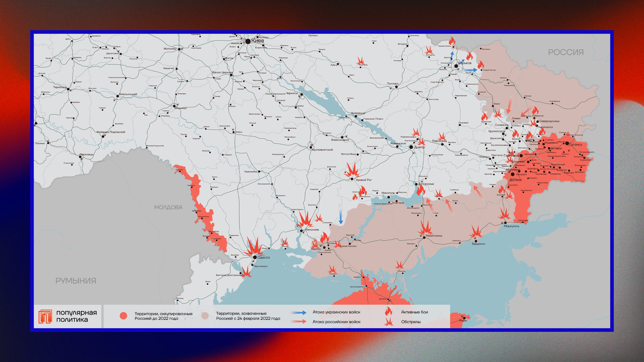Image resolution: width=644 pixels, height=362 pixels.
Task: Click the explosion marker near Миргород
Action: [x=361, y=61]
